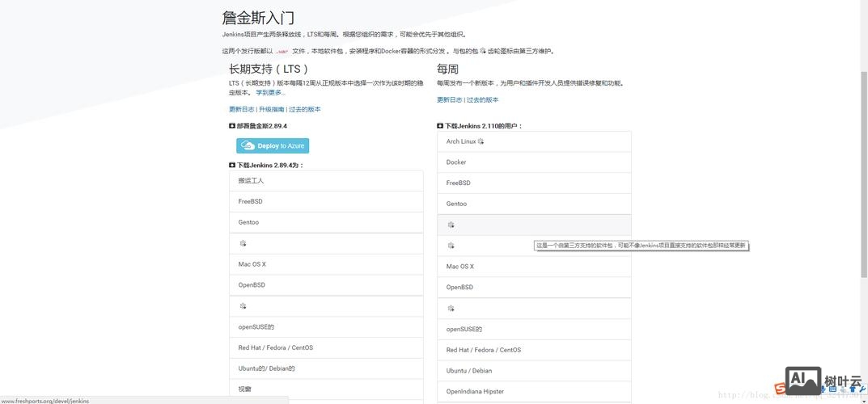The height and width of the screenshot is (404, 868).
Task: Click the download icon beside 下载Jenkins 2.89.4为
Action: (x=232, y=165)
